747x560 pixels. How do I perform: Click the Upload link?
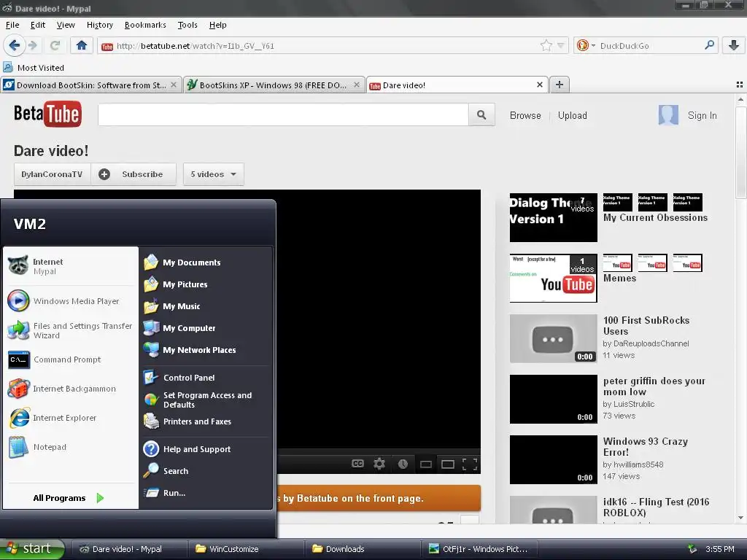[x=572, y=115]
